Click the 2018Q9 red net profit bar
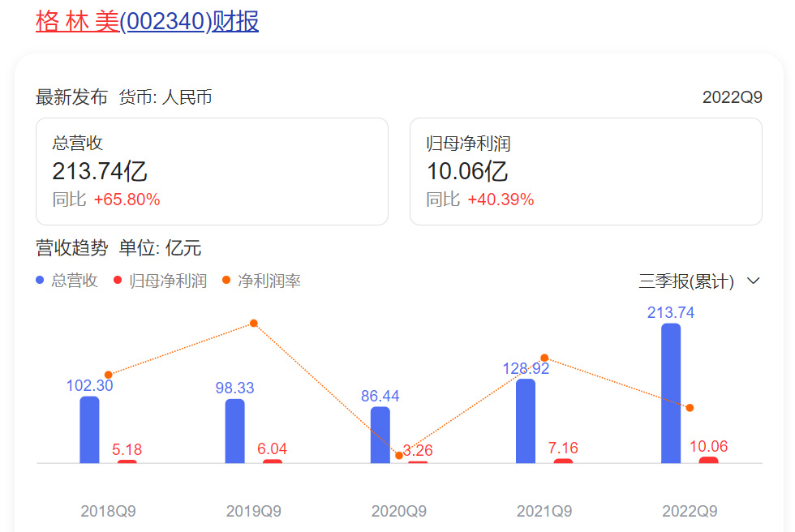 (127, 461)
